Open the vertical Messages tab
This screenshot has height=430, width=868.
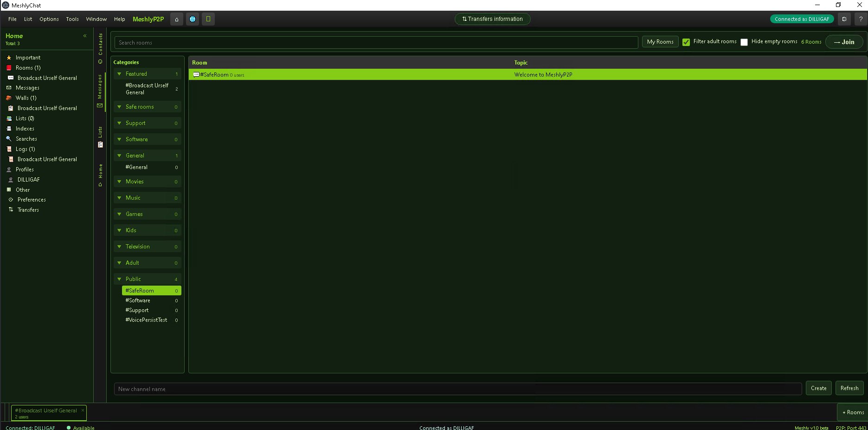(100, 91)
